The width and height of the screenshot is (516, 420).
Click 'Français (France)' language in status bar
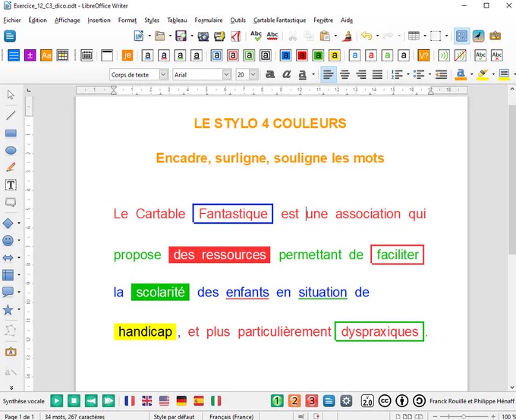click(231, 416)
